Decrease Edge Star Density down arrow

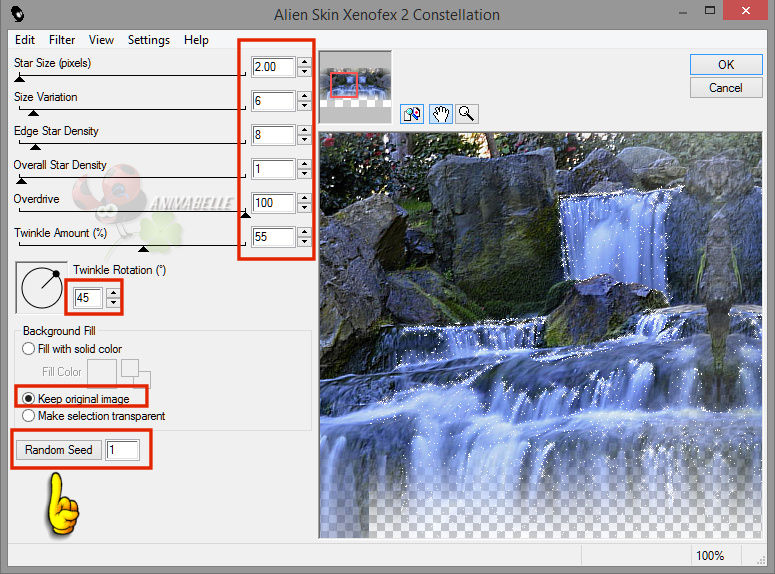(304, 140)
